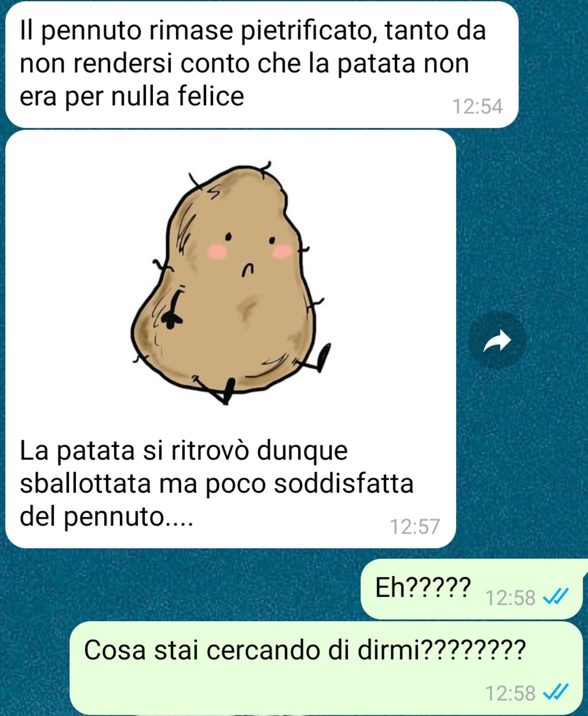Tap the 12:54 timestamp
This screenshot has width=588, height=716.
(477, 107)
